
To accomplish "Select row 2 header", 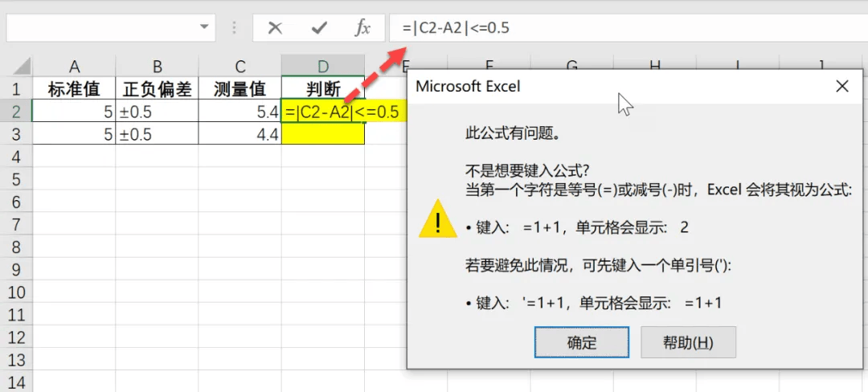I will click(x=16, y=111).
